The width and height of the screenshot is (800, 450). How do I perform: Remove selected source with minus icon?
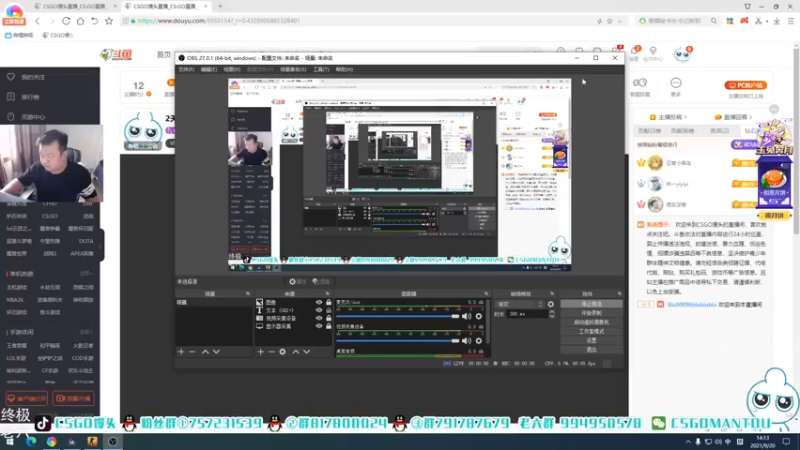[271, 352]
